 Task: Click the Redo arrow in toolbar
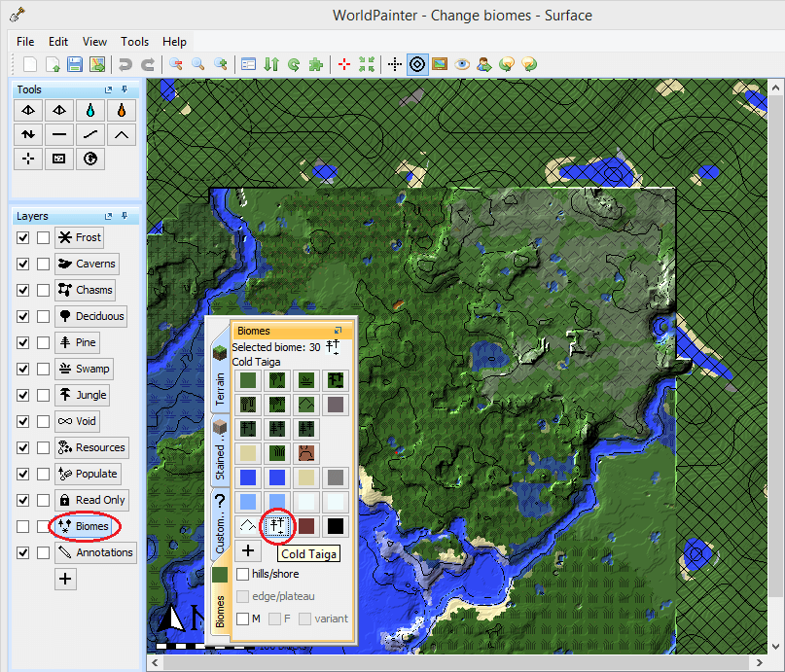148,64
